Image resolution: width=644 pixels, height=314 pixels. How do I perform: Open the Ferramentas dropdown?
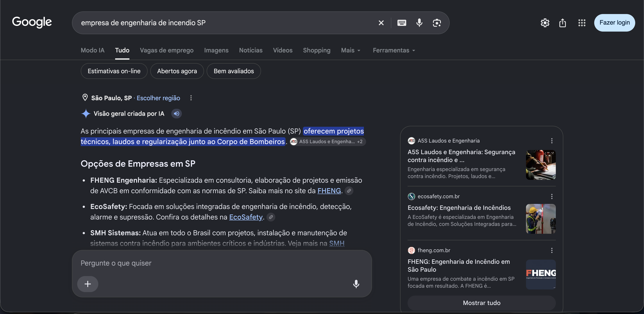tap(394, 50)
